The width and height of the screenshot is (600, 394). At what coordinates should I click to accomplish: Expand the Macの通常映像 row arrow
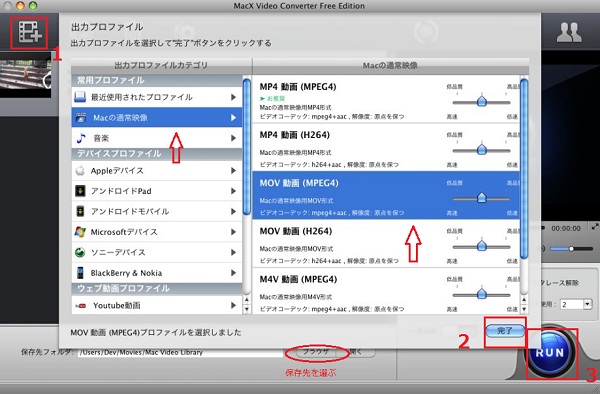click(x=233, y=117)
